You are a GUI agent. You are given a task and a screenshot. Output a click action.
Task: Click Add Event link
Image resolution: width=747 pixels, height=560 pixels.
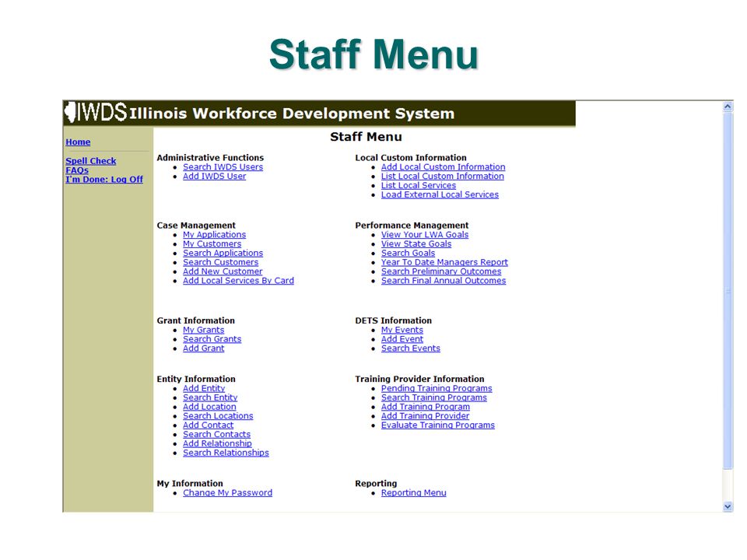pyautogui.click(x=402, y=339)
